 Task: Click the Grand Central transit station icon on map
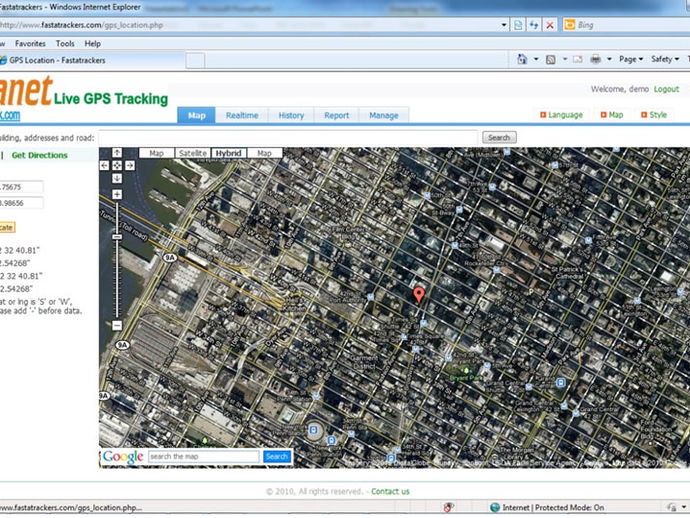tap(561, 382)
